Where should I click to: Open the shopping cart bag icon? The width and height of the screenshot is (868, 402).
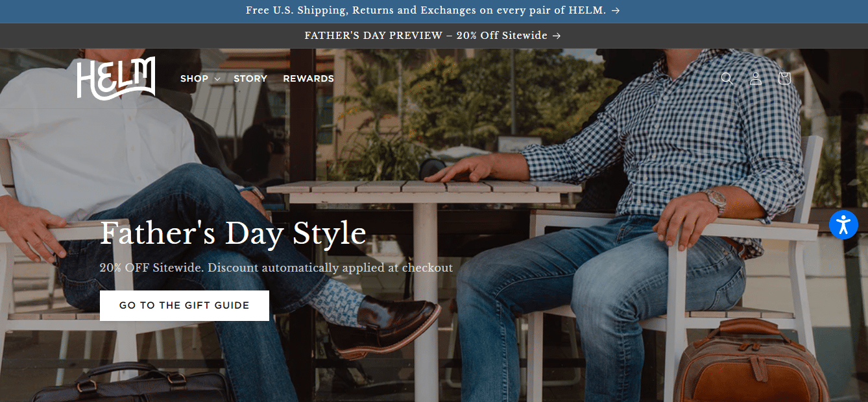pyautogui.click(x=784, y=78)
